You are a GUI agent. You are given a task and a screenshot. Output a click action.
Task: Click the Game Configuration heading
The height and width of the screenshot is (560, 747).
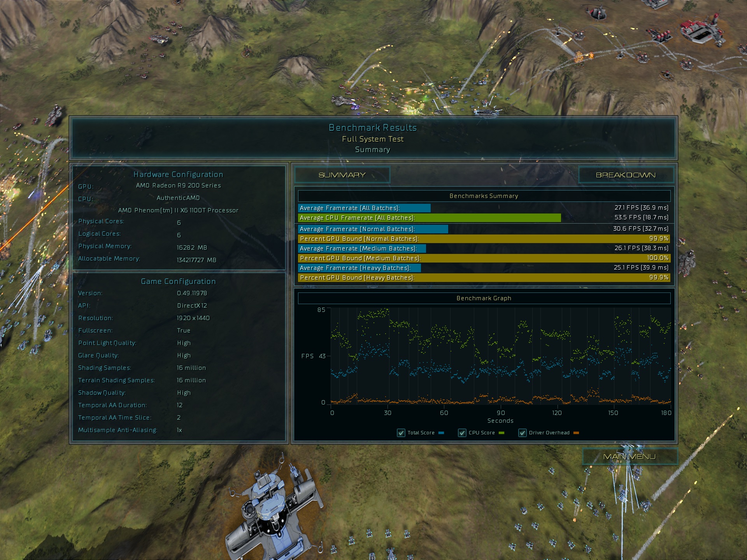pyautogui.click(x=178, y=282)
